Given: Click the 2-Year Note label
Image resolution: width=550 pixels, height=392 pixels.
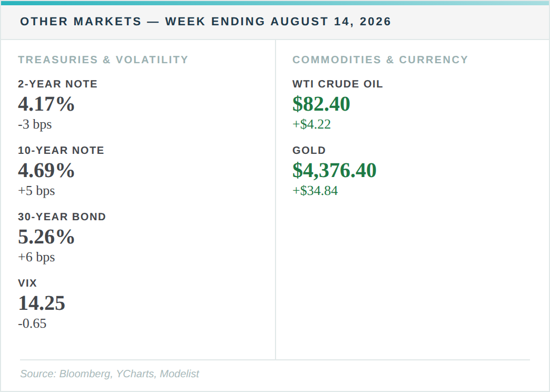Looking at the screenshot, I should coord(58,84).
